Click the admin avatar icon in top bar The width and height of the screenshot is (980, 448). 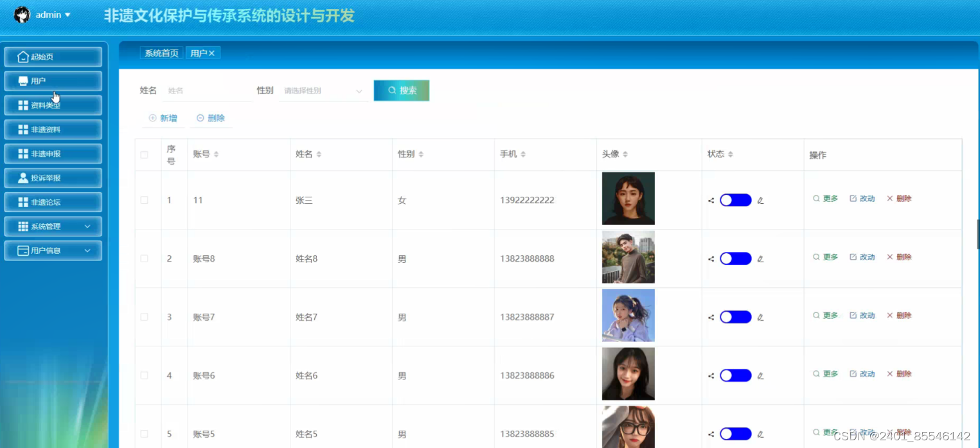[21, 14]
